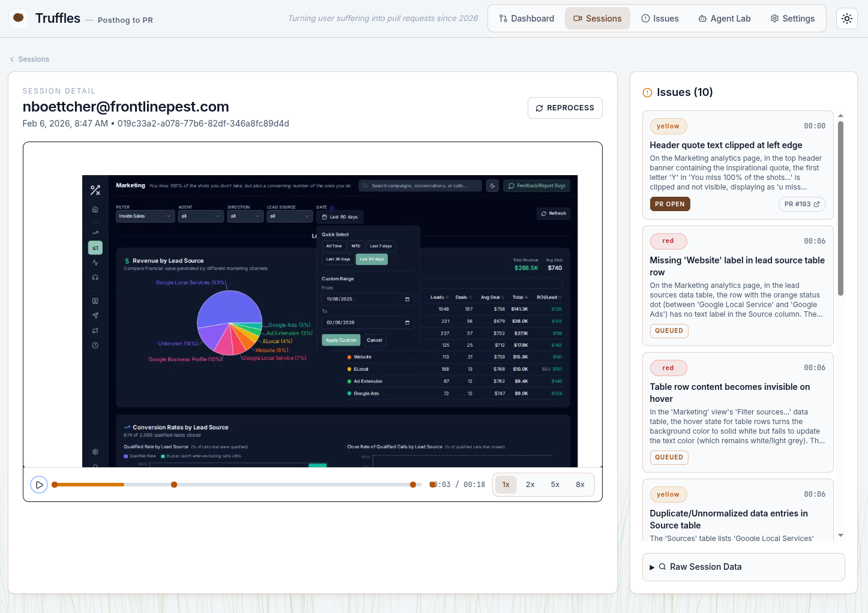
Task: Toggle the light/dark theme button
Action: pyautogui.click(x=846, y=19)
